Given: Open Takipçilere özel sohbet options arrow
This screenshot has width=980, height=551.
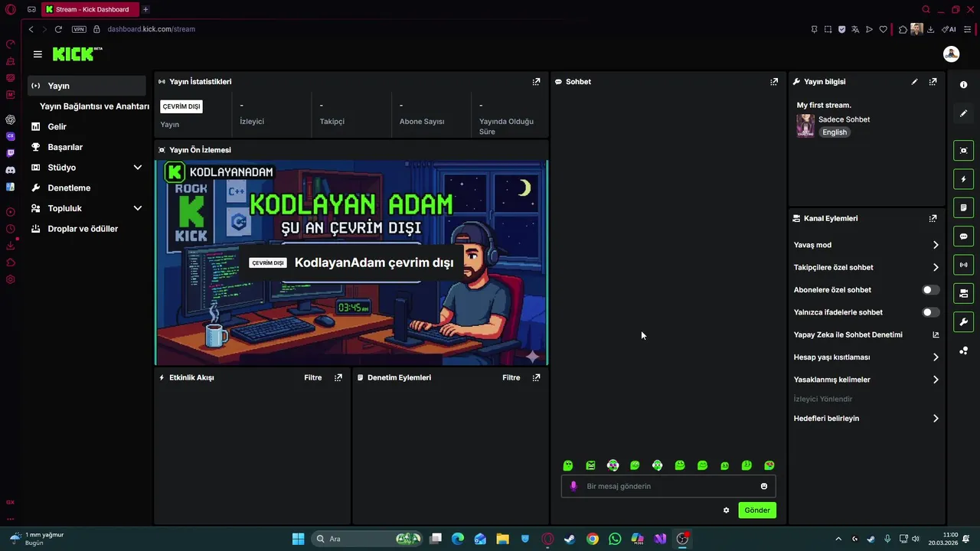Looking at the screenshot, I should 935,268.
